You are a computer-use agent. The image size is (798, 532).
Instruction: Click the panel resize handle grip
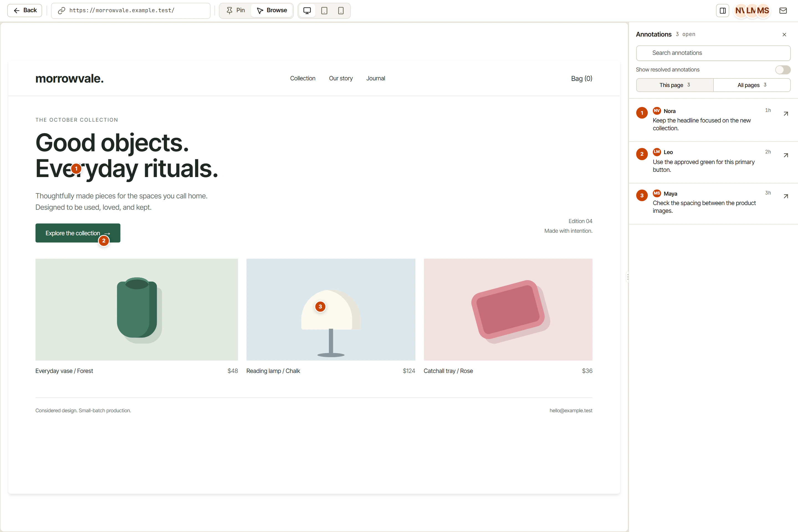(627, 277)
